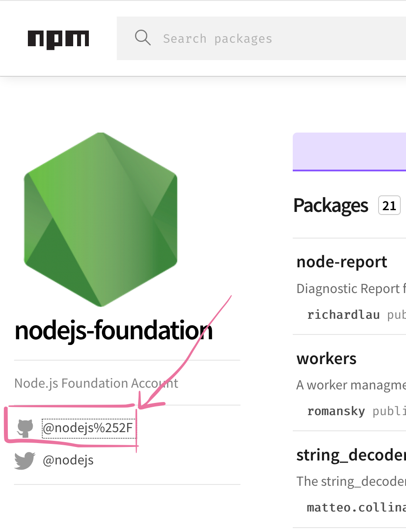
Task: Open the node-report package
Action: point(342,262)
